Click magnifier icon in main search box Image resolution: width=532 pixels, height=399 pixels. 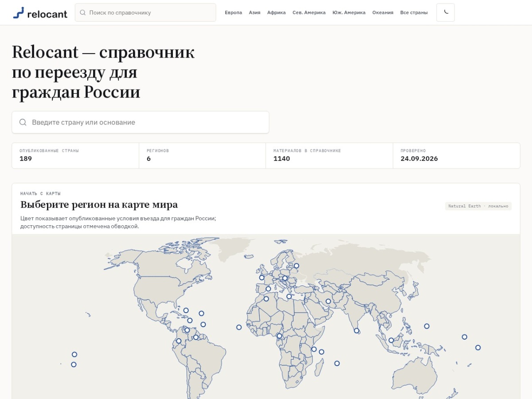(23, 122)
